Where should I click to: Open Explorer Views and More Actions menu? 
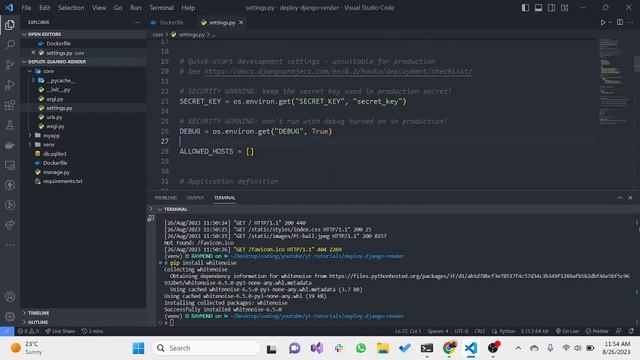coord(136,22)
